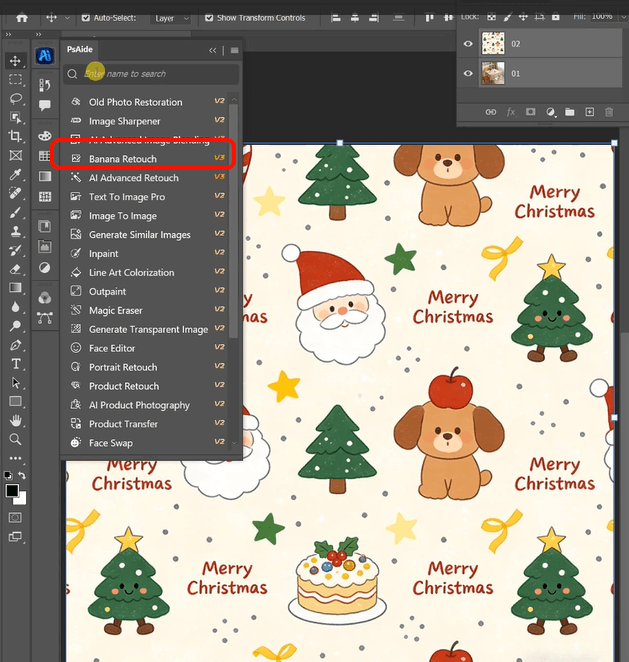Open the Color panel palette icon
Screen dimensions: 629x662
[x=45, y=136]
